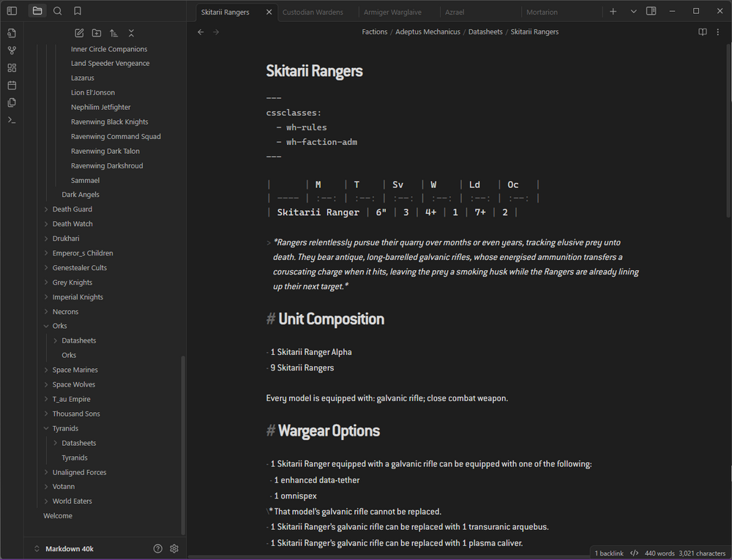Switch to Mortarion tab
This screenshot has height=560, width=732.
click(542, 12)
